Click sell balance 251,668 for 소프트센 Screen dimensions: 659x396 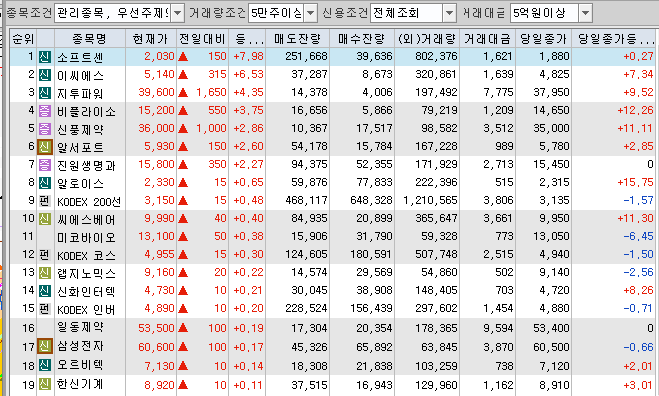pos(306,56)
